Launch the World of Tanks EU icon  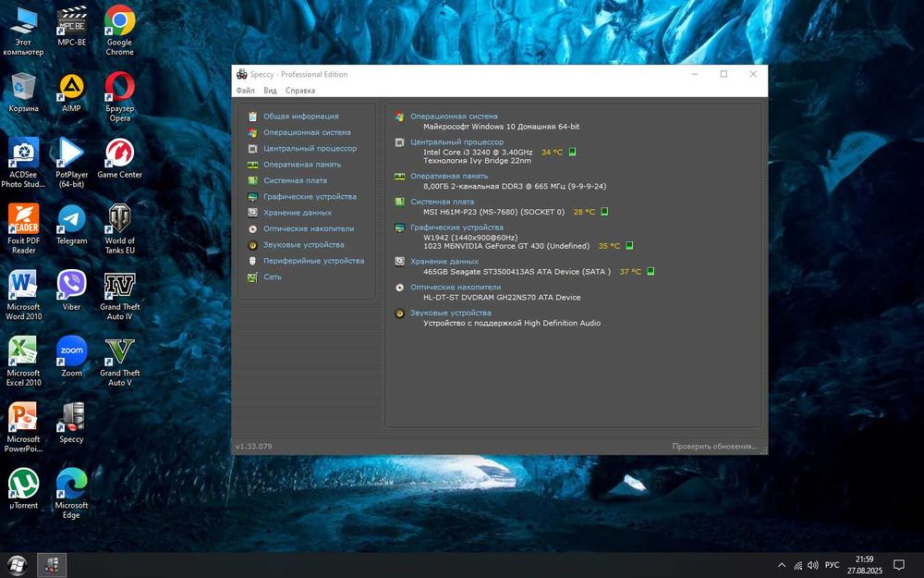(119, 228)
